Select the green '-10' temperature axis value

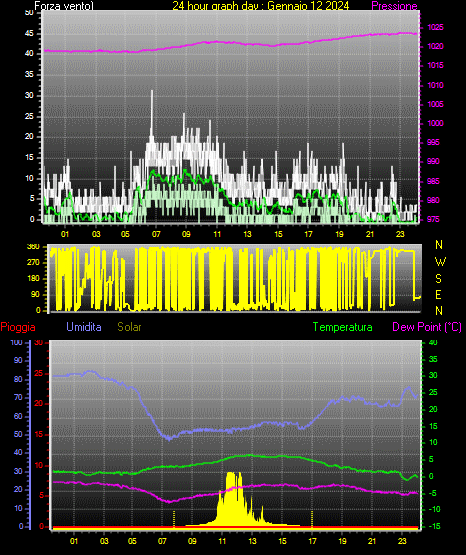pyautogui.click(x=434, y=509)
